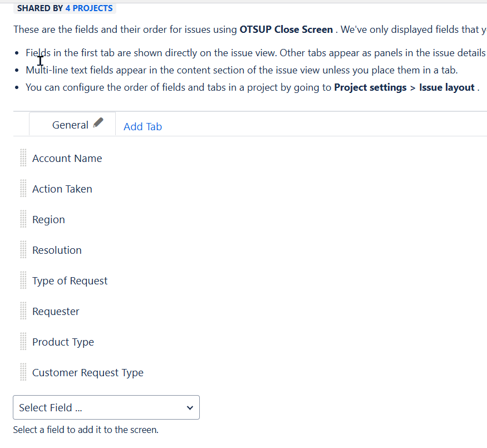Click the Customer Request Type drag handle
The image size is (487, 448).
[x=23, y=372]
